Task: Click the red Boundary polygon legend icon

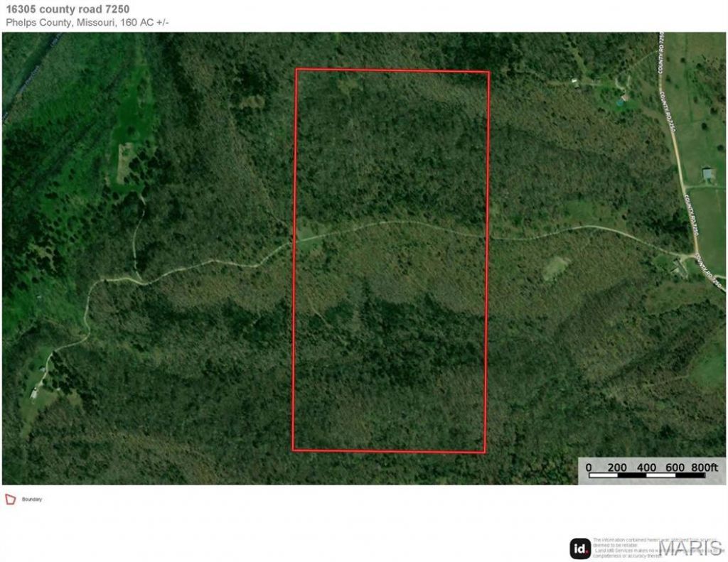Action: tap(10, 499)
